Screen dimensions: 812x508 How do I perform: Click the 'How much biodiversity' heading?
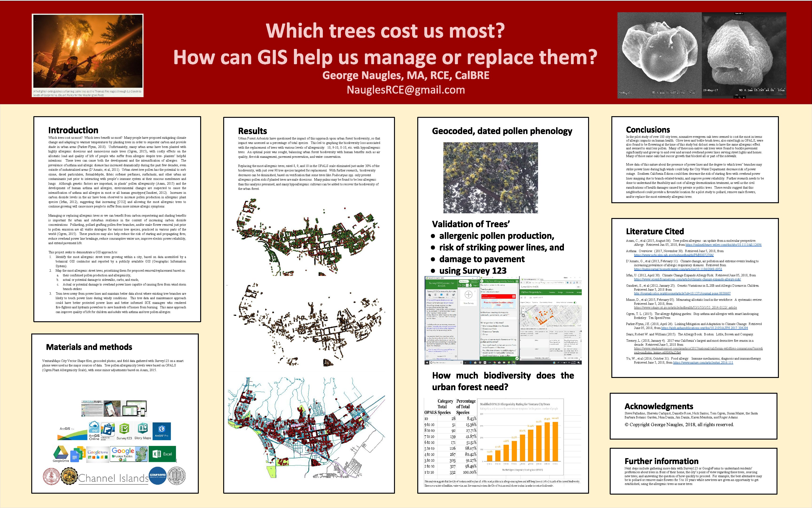(x=503, y=381)
